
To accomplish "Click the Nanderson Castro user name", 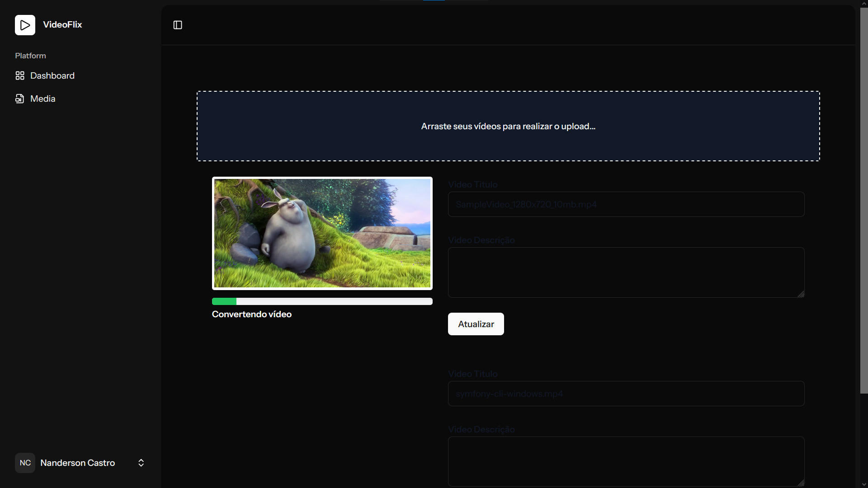I will tap(77, 463).
